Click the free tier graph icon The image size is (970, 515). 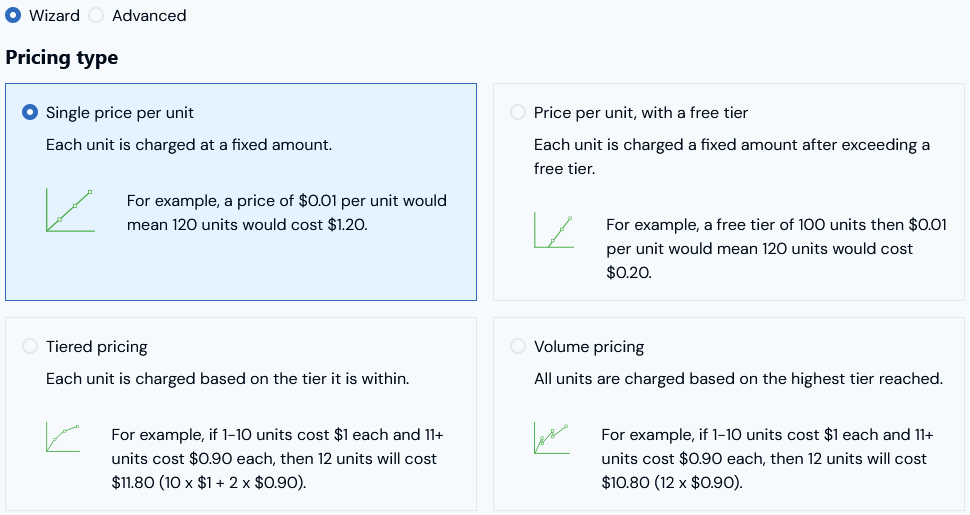554,230
